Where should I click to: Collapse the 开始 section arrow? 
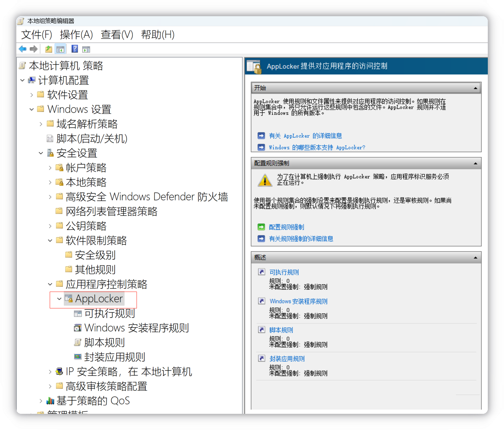(475, 88)
